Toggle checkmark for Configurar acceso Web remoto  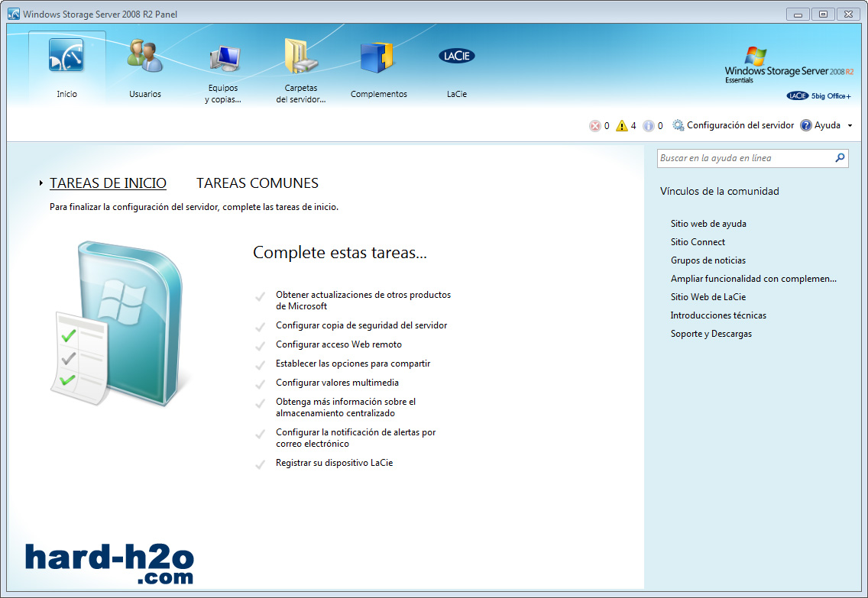click(261, 346)
